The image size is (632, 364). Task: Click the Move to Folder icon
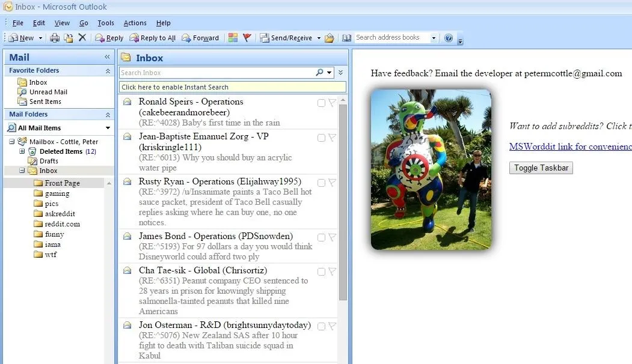pyautogui.click(x=69, y=38)
